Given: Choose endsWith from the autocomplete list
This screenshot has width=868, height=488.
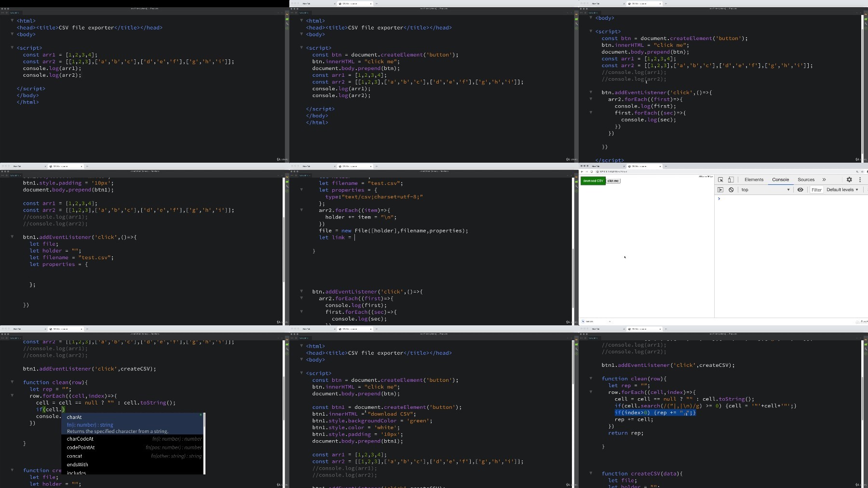Looking at the screenshot, I should 133,465.
